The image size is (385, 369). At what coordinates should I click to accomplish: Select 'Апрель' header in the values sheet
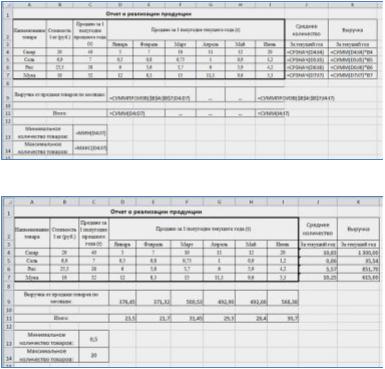point(219,244)
